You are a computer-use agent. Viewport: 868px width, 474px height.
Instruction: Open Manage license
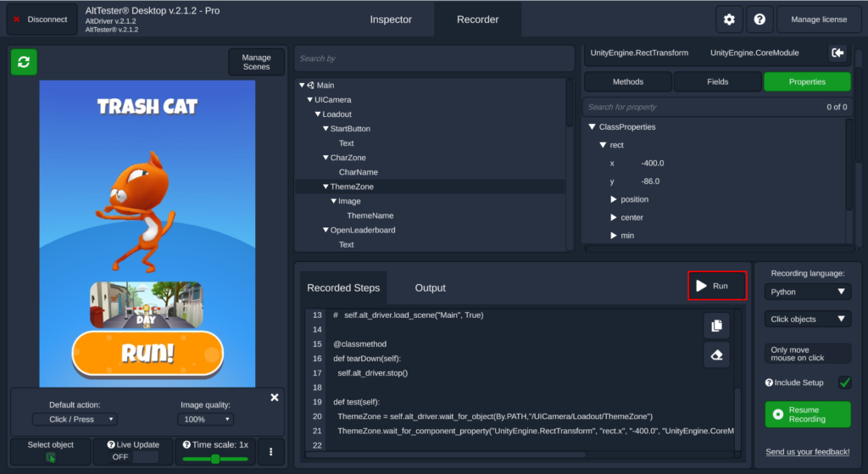[819, 20]
